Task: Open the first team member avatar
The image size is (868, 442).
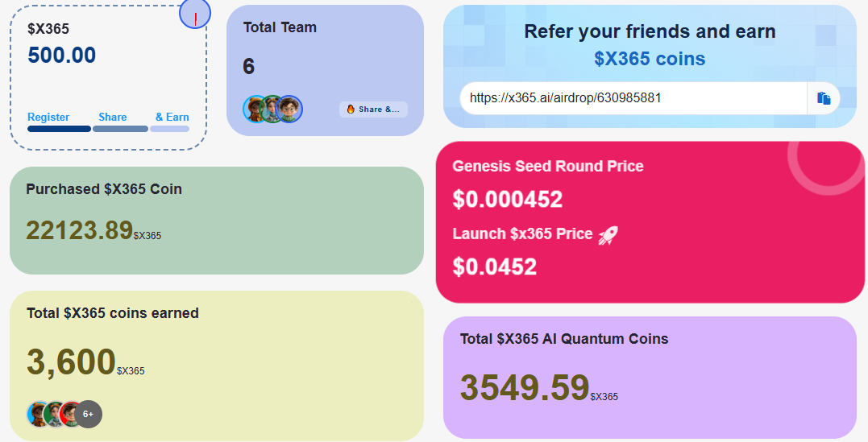Action: coord(255,109)
